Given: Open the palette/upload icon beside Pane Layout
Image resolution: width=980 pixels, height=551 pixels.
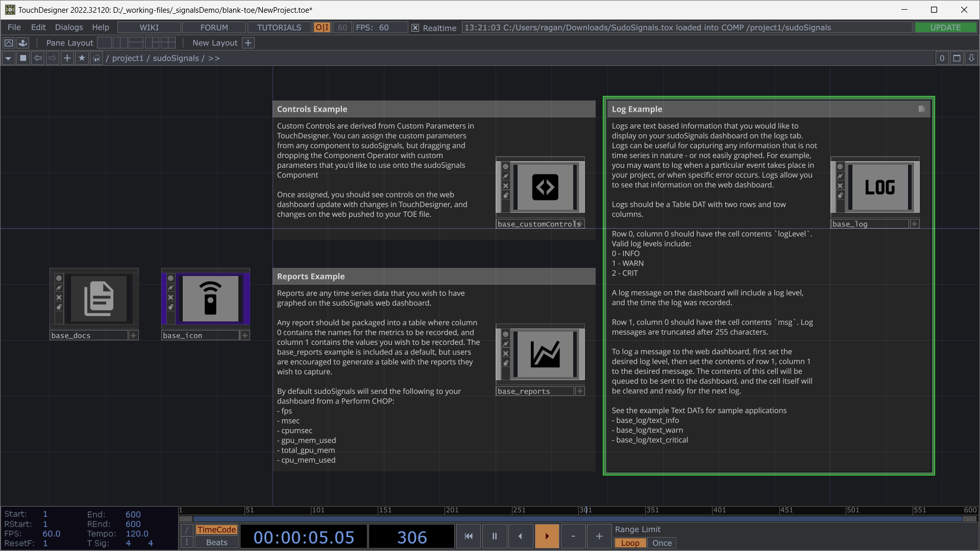Looking at the screenshot, I should (23, 43).
